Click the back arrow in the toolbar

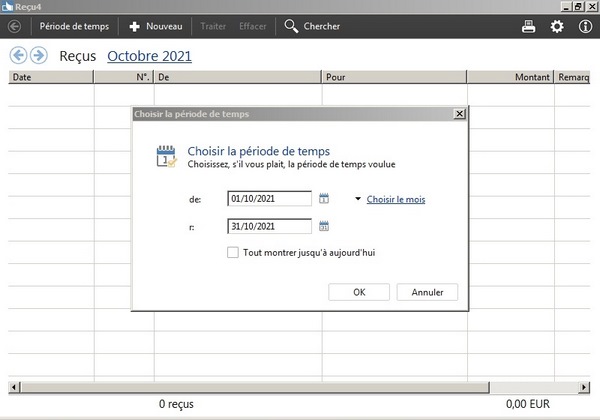(15, 26)
